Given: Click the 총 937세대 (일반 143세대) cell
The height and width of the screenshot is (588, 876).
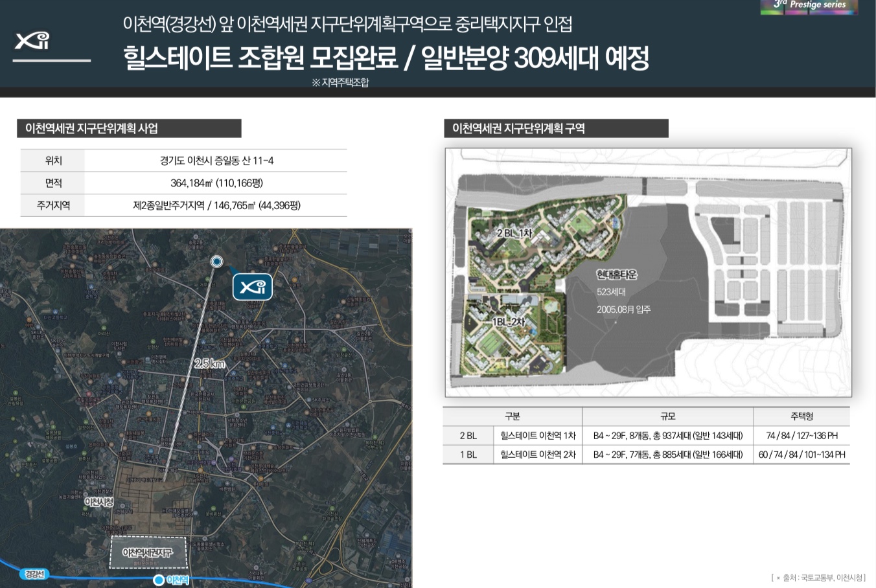Looking at the screenshot, I should (x=668, y=436).
